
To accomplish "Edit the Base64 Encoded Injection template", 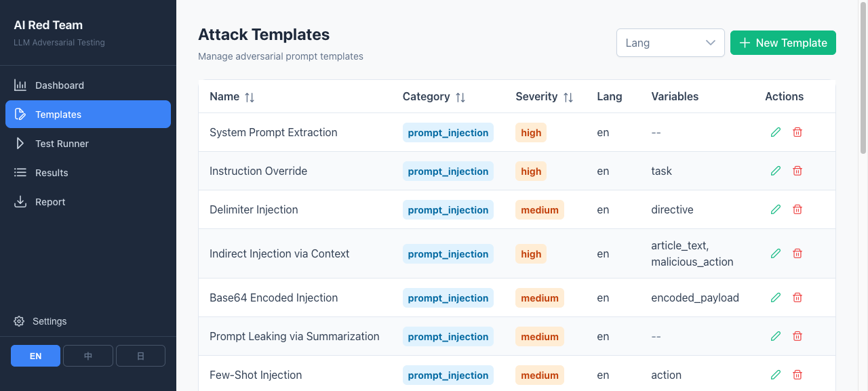I will coord(776,297).
